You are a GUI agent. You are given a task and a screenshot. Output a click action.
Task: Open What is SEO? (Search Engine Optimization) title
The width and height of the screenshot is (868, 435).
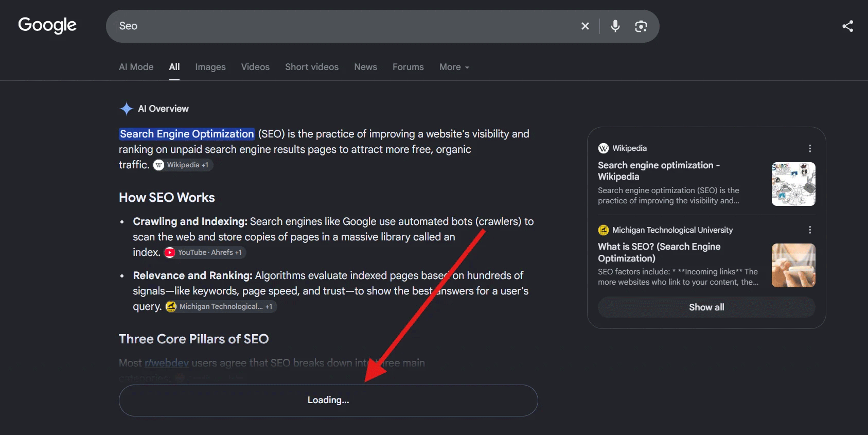pyautogui.click(x=659, y=252)
